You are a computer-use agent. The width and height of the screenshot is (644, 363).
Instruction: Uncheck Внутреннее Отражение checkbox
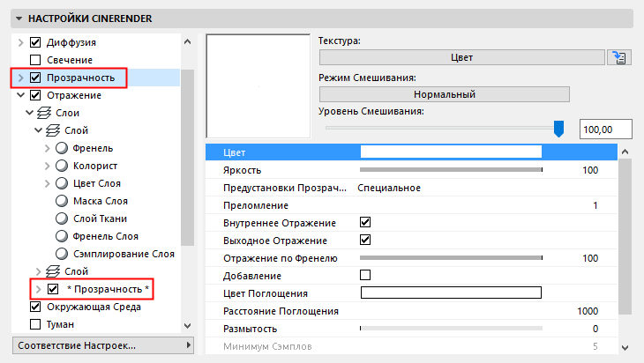(x=365, y=223)
